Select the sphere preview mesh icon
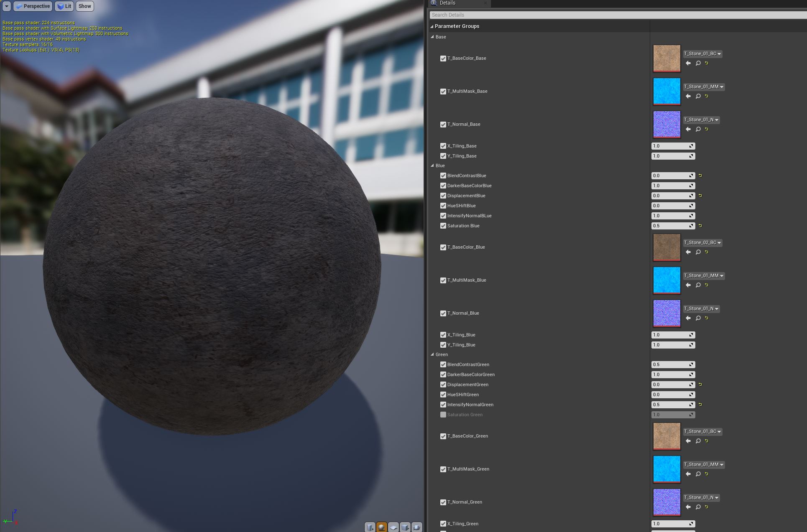Viewport: 807px width, 532px height. click(x=381, y=527)
